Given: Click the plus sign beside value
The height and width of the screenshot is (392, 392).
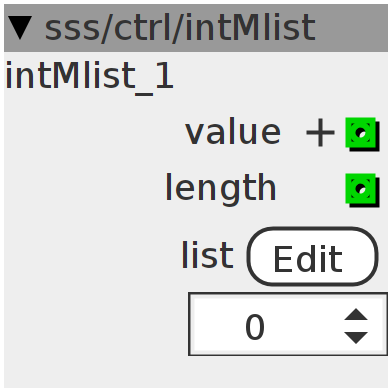Looking at the screenshot, I should click(x=320, y=133).
